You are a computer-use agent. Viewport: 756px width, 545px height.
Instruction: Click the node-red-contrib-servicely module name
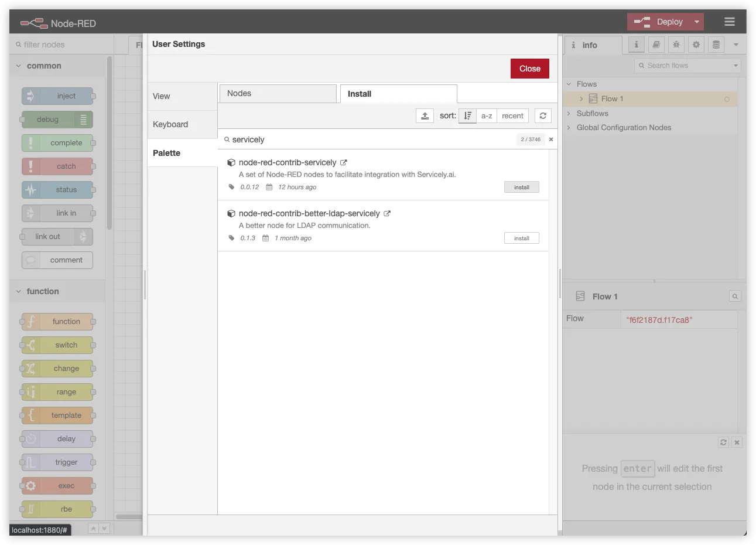[288, 162]
